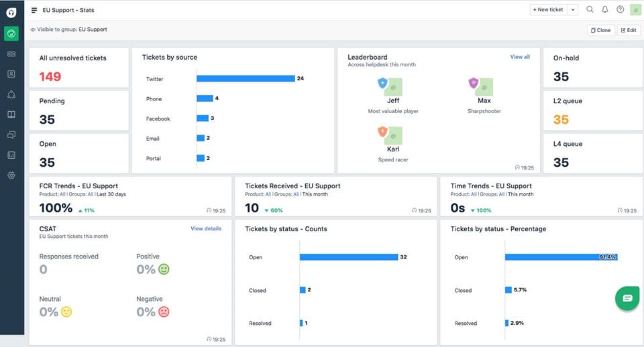Select the Dashboard icon in the sidebar

pyautogui.click(x=11, y=33)
